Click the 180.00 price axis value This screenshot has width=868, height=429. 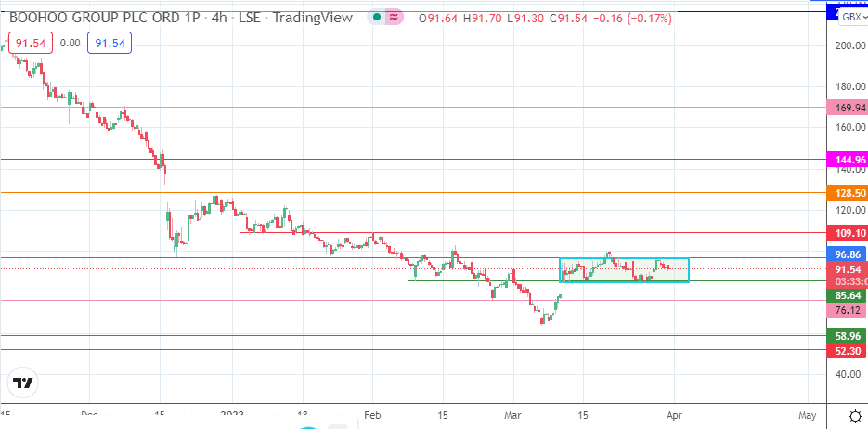(849, 86)
